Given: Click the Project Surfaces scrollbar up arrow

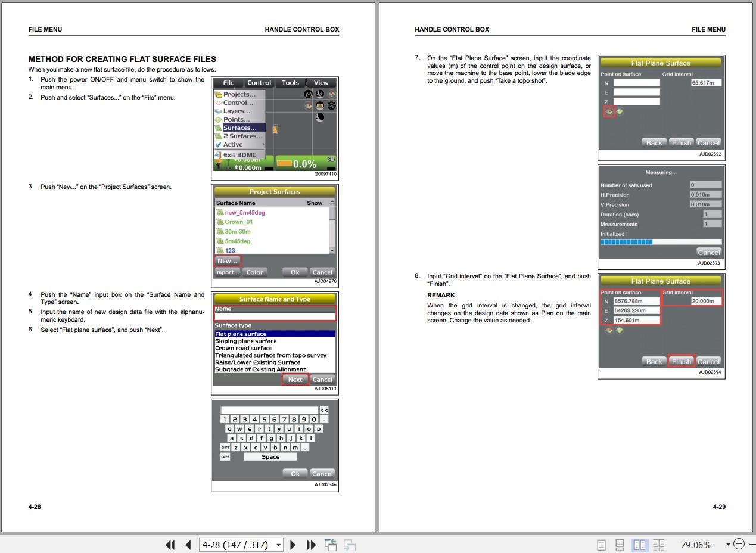Looking at the screenshot, I should (x=332, y=202).
